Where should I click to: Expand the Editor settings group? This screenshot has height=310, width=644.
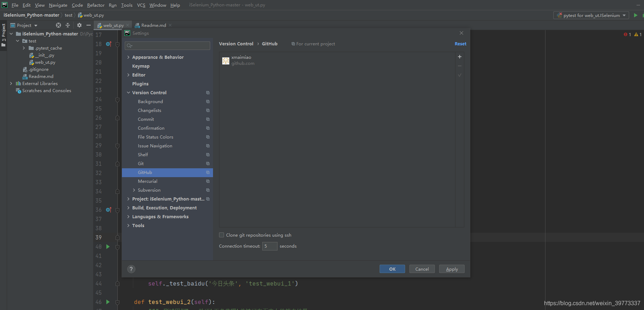coord(128,75)
